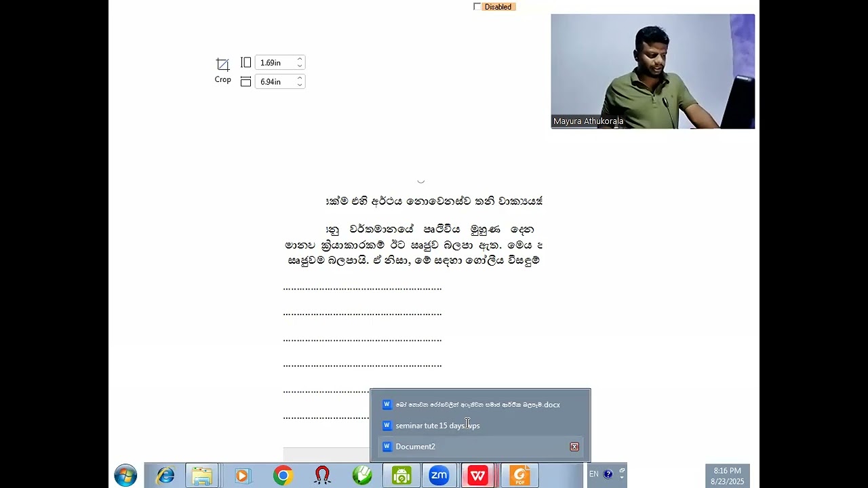Edit the width field showing 6.94in
The image size is (868, 488).
click(x=275, y=81)
